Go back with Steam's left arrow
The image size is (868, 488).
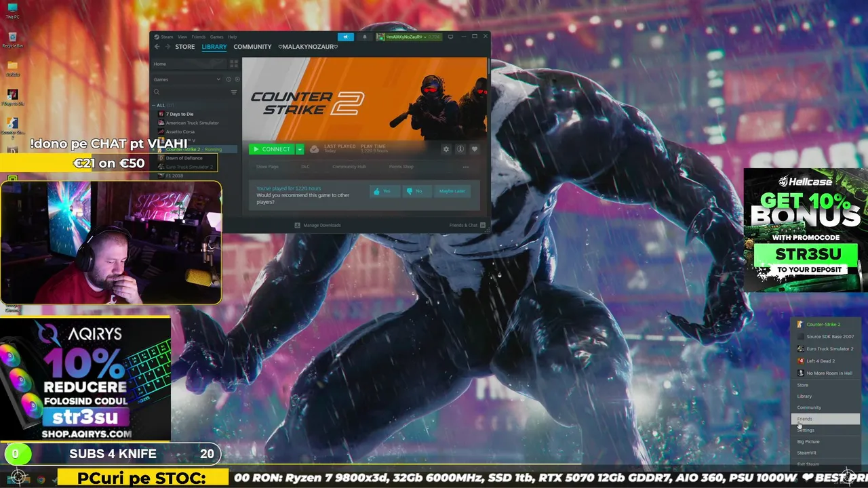(x=157, y=47)
